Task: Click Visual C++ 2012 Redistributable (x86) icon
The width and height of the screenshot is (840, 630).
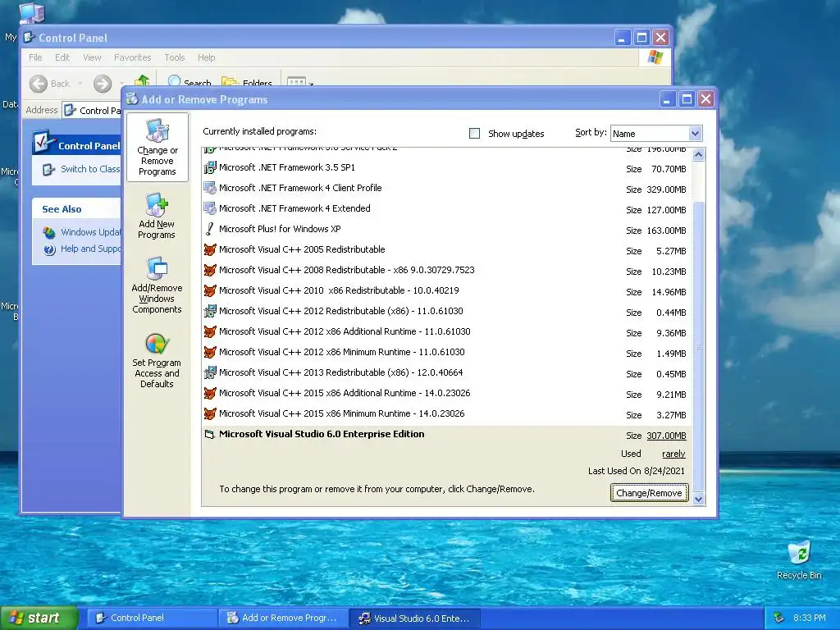Action: (x=210, y=311)
